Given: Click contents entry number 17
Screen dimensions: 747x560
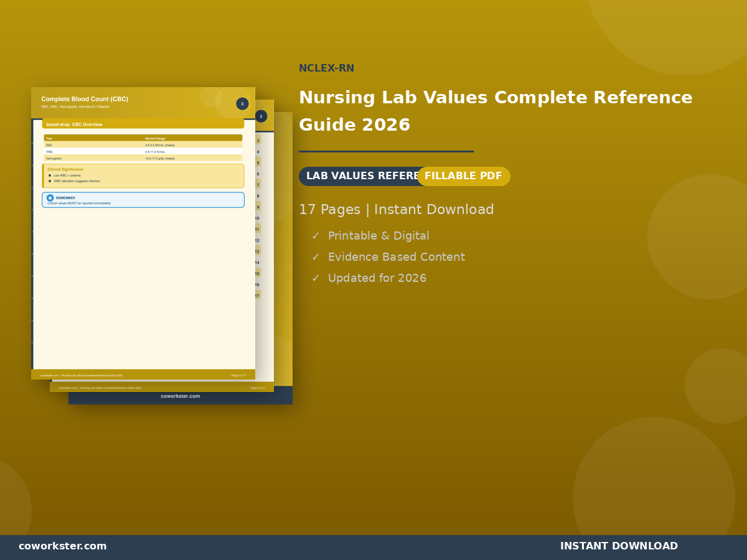Looking at the screenshot, I should tap(256, 296).
